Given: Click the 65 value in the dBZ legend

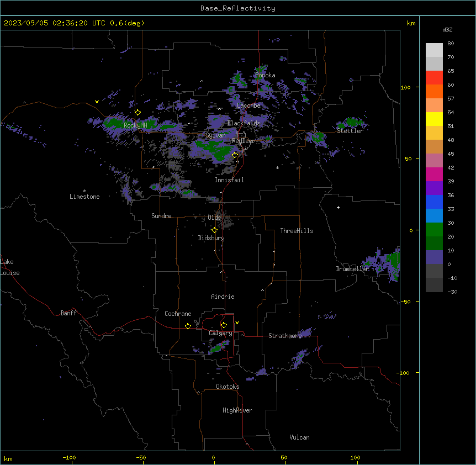Looking at the screenshot, I should point(451,71).
